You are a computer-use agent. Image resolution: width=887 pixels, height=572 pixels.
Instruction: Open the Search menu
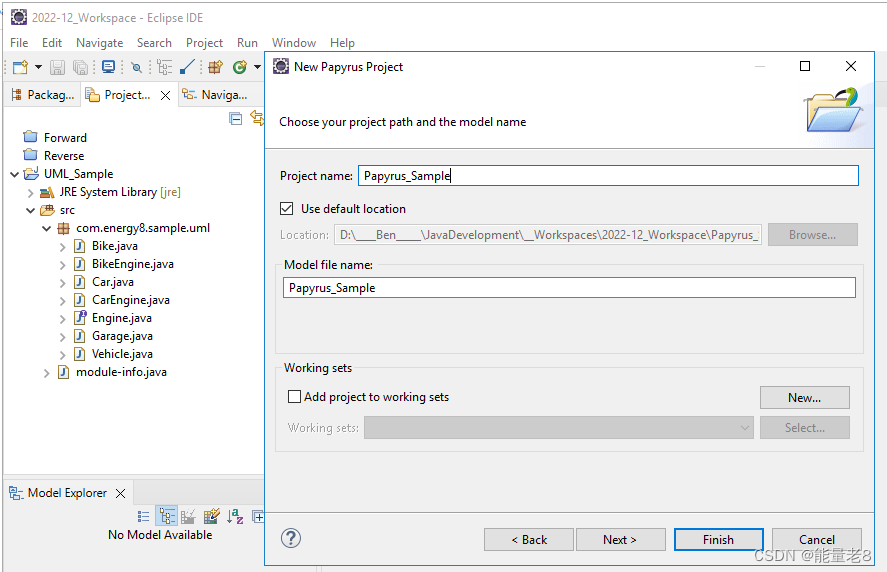point(154,43)
